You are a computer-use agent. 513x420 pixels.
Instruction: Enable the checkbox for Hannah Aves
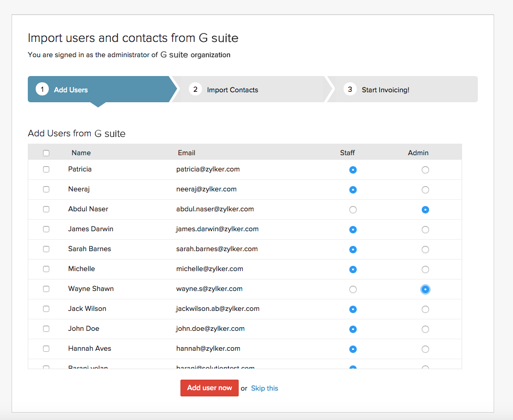pos(46,348)
